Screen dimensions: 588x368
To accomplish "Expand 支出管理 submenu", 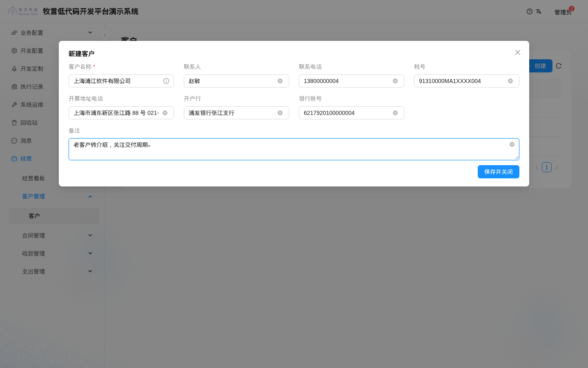I will 54,272.
